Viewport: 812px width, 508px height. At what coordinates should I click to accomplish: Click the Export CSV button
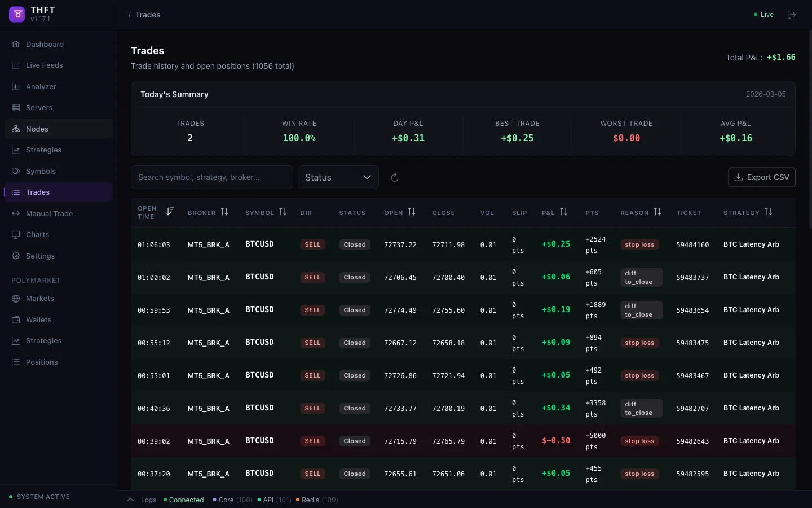click(761, 177)
